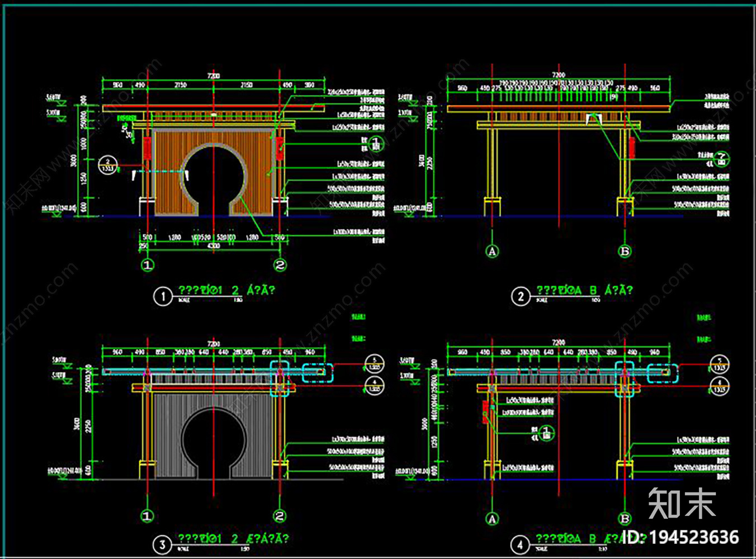Click white detail callout 2 left of moon gate

pyautogui.click(x=107, y=165)
